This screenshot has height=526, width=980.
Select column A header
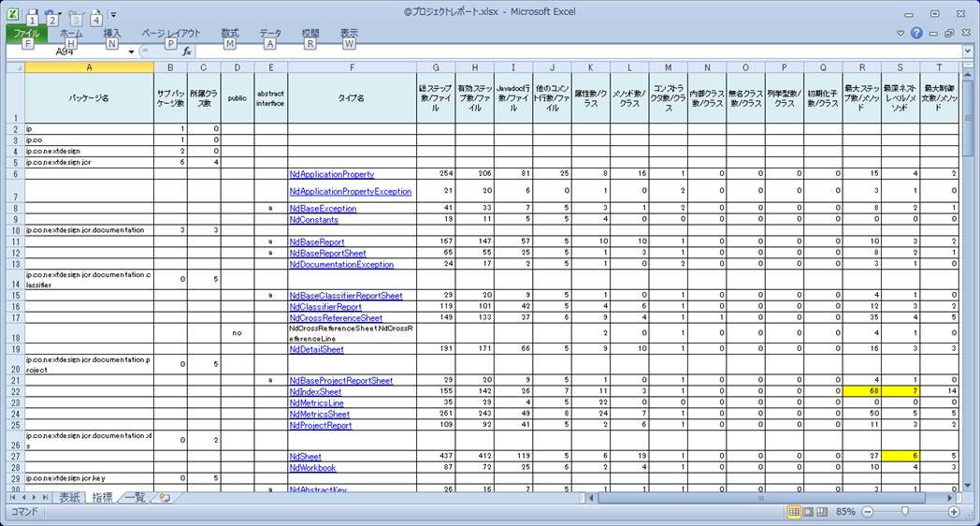click(90, 67)
